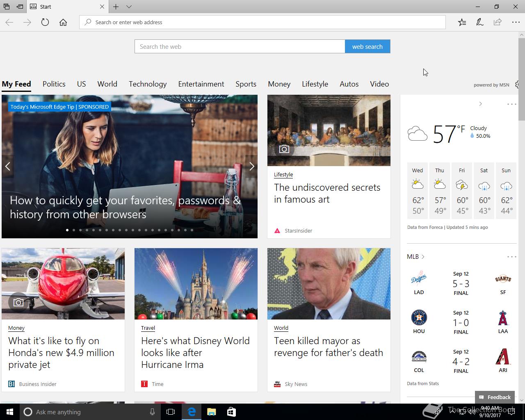Image resolution: width=525 pixels, height=420 pixels.
Task: Open the Video tab
Action: tap(379, 84)
